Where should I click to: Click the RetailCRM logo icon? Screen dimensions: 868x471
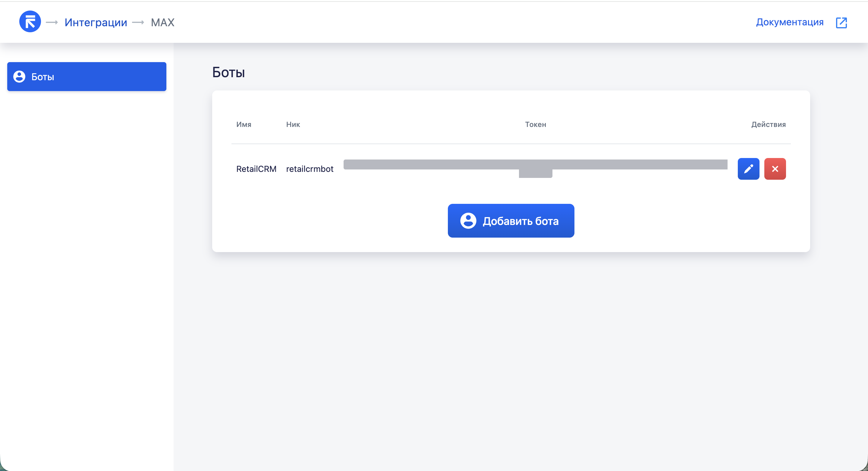click(x=30, y=22)
